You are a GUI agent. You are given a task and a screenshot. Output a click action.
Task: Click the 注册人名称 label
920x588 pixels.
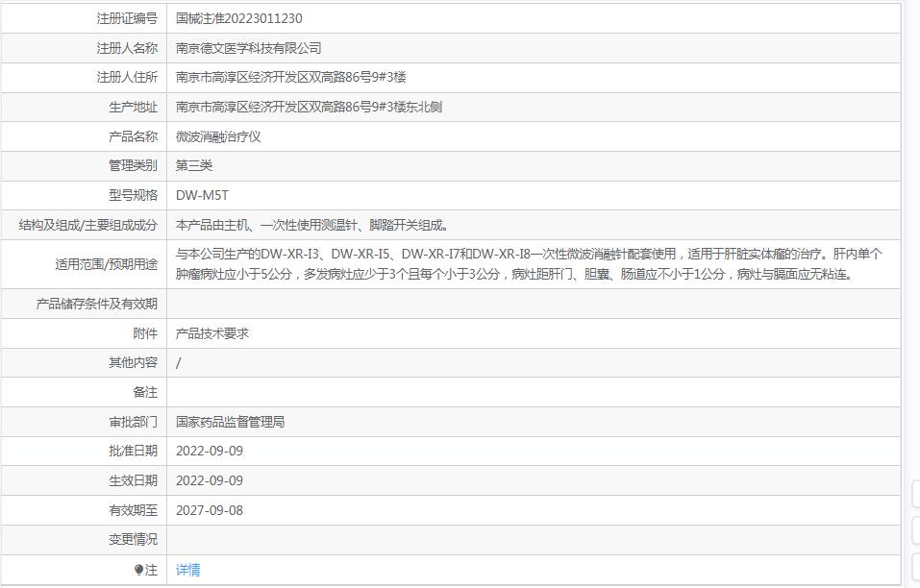click(127, 48)
